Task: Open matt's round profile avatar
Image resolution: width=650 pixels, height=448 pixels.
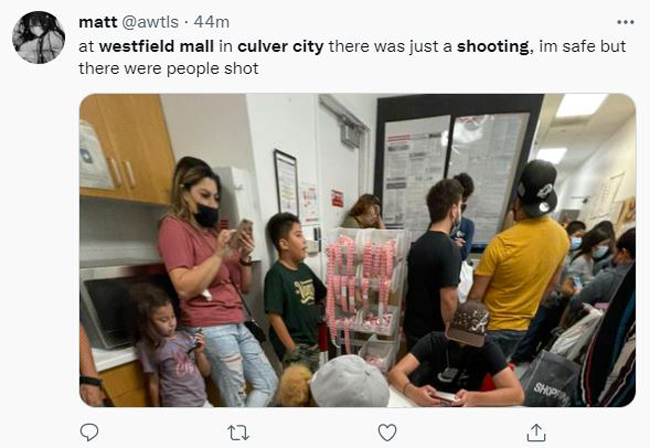Action: (x=39, y=37)
